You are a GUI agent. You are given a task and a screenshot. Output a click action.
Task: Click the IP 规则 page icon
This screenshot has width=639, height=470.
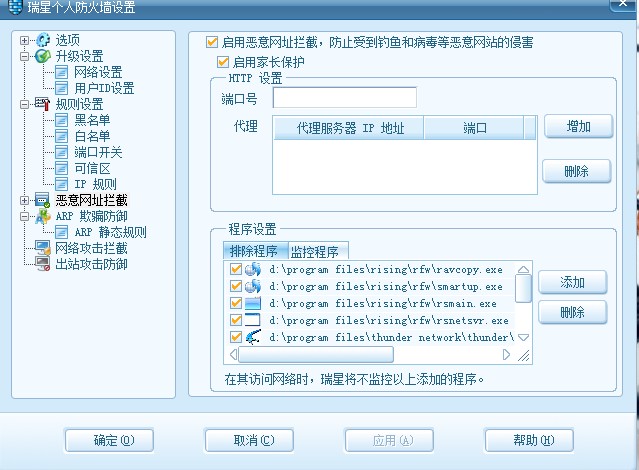point(61,184)
